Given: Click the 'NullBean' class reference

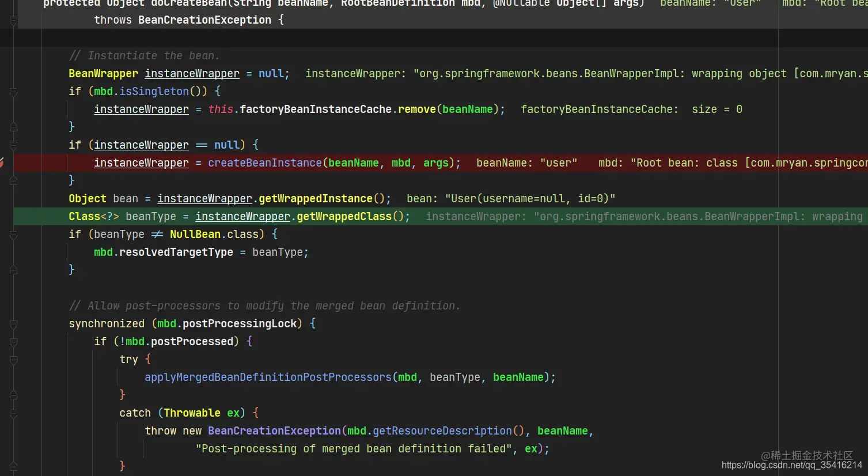Looking at the screenshot, I should point(195,235).
